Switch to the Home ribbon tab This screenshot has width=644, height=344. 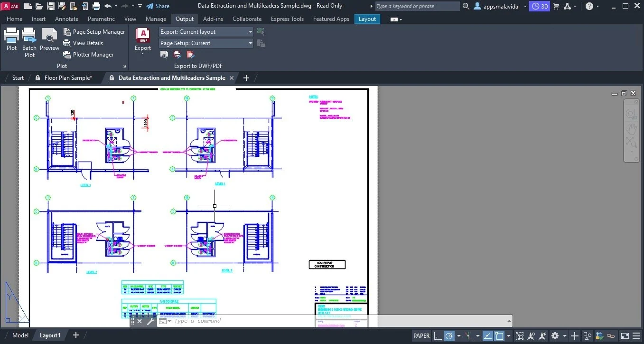point(15,19)
